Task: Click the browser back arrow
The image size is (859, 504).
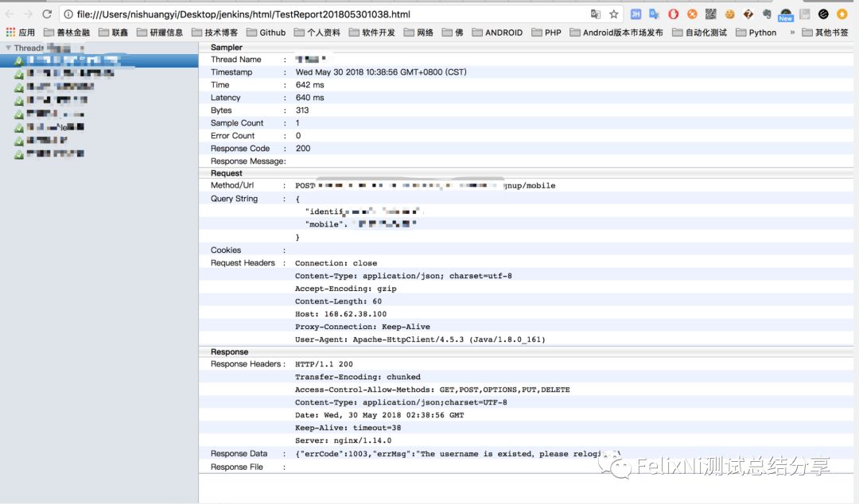Action: coord(10,14)
